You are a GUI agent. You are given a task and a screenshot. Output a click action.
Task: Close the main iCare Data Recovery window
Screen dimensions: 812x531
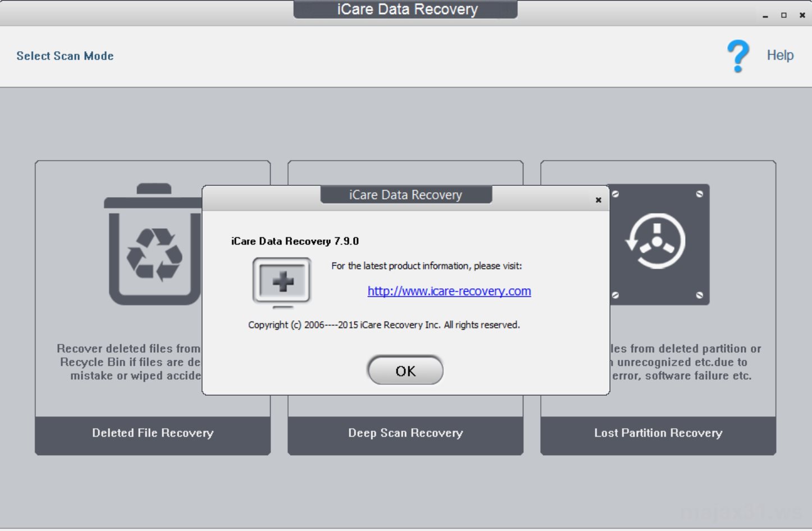pos(802,15)
